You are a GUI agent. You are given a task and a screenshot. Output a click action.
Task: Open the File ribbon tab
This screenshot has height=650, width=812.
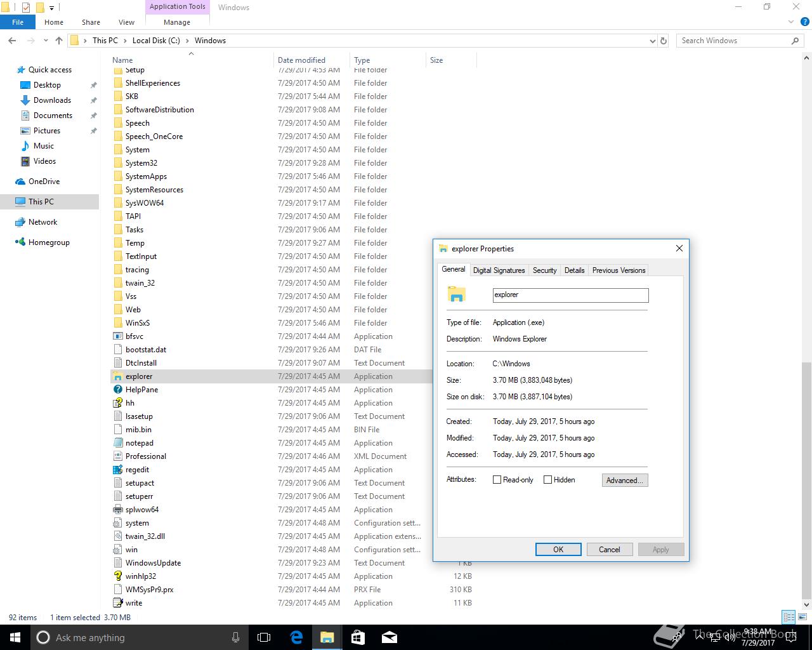[18, 22]
